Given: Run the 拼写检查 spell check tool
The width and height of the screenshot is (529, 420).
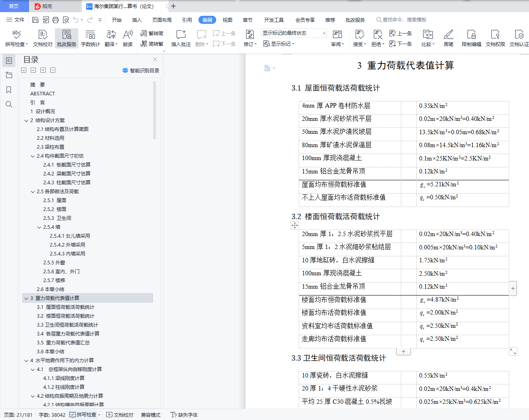Looking at the screenshot, I should [x=16, y=38].
